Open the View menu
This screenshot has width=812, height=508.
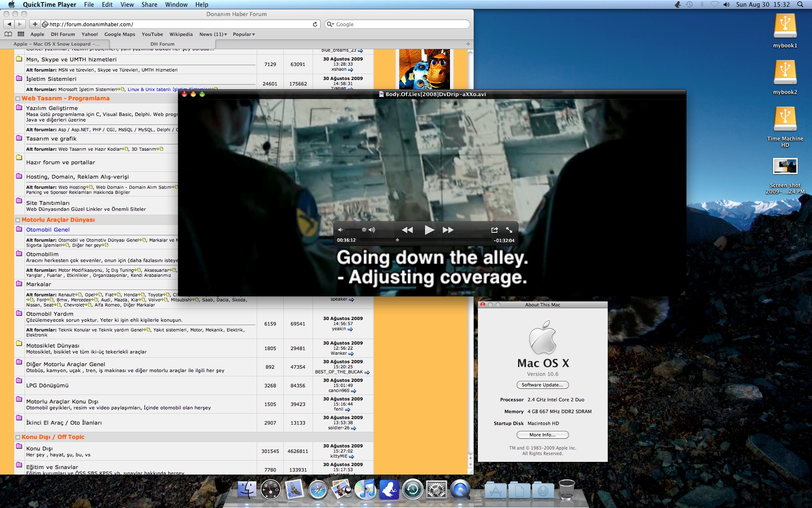tap(127, 5)
